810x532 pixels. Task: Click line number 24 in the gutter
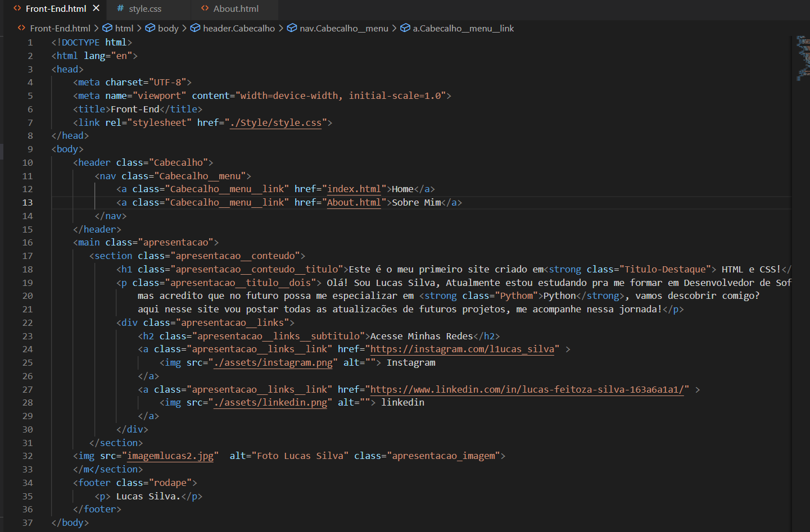28,349
